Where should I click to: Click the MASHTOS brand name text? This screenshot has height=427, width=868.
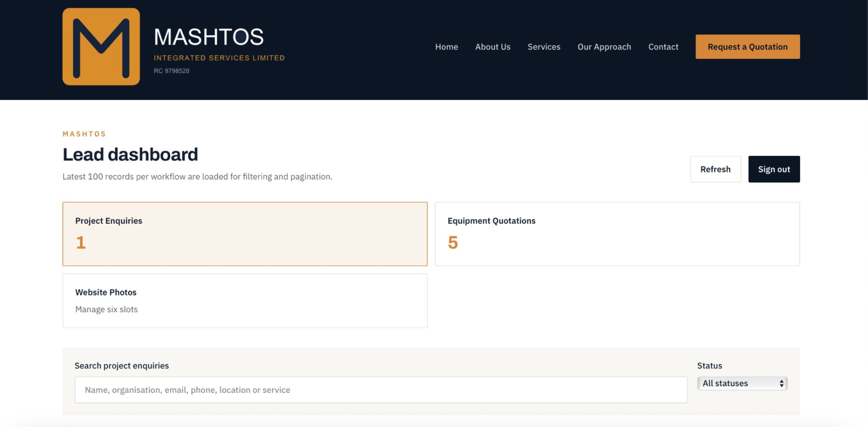[209, 37]
